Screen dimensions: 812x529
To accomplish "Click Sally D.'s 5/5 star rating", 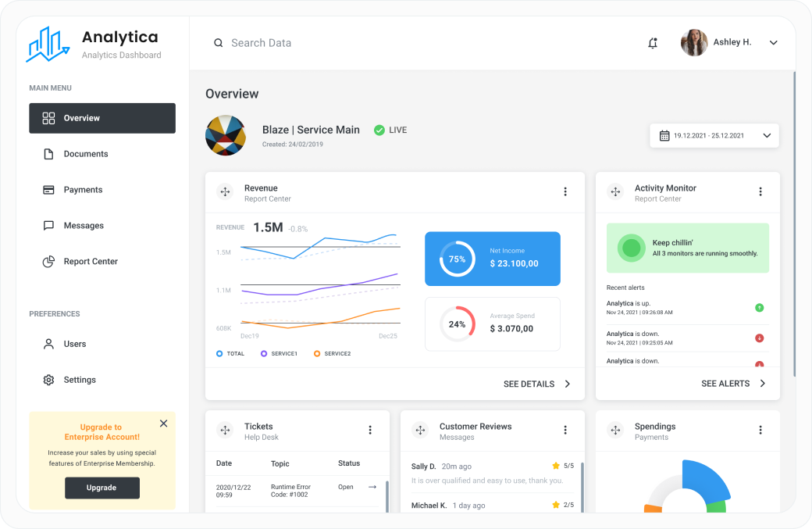I will 563,466.
